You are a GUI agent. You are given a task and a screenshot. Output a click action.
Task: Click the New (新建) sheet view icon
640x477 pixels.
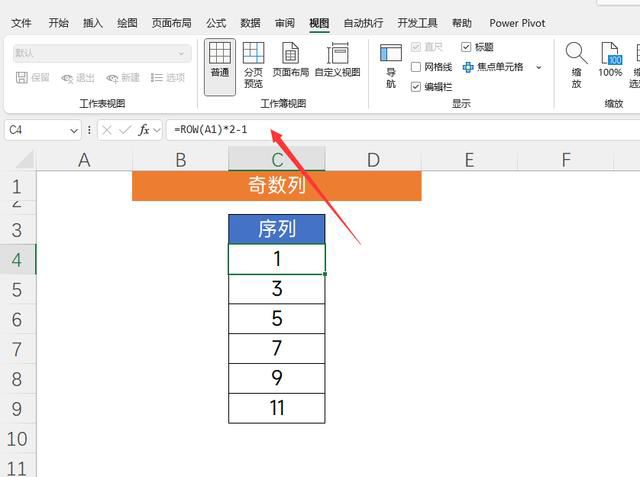(112, 78)
